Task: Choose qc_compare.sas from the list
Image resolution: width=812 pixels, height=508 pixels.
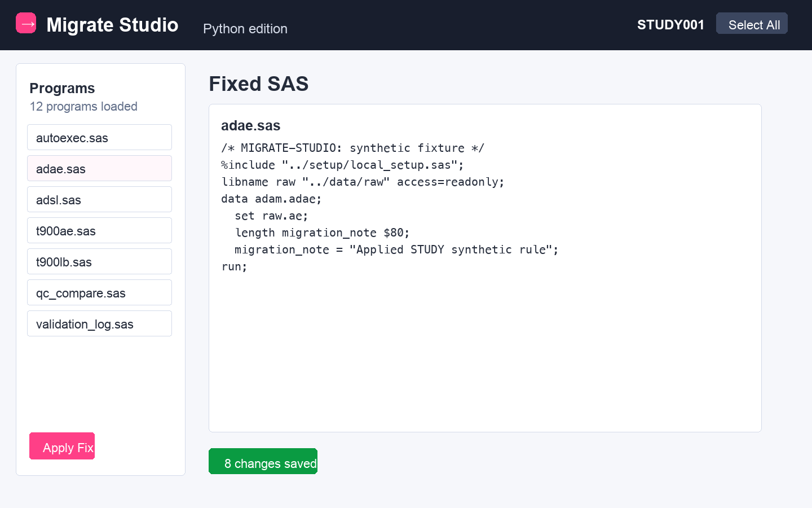Action: [x=99, y=292]
